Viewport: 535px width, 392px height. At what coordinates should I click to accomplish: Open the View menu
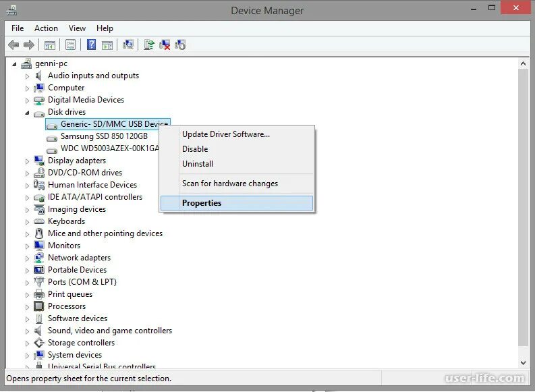pyautogui.click(x=77, y=28)
